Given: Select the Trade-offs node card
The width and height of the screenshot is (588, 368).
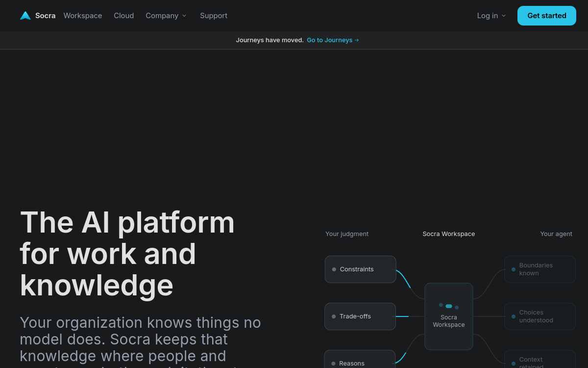Looking at the screenshot, I should pos(360,316).
